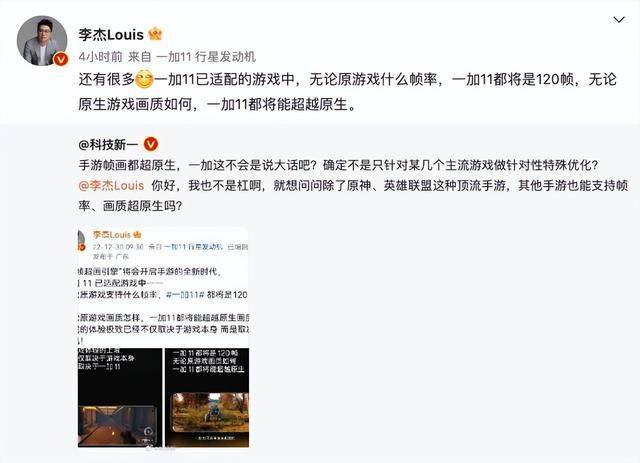Viewport: 640px width, 463px height.
Task: Click the smiley emoji in the post text
Action: [x=144, y=79]
